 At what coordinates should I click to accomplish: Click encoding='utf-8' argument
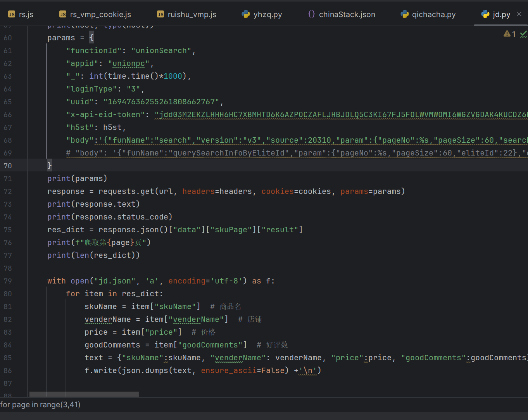click(x=205, y=281)
